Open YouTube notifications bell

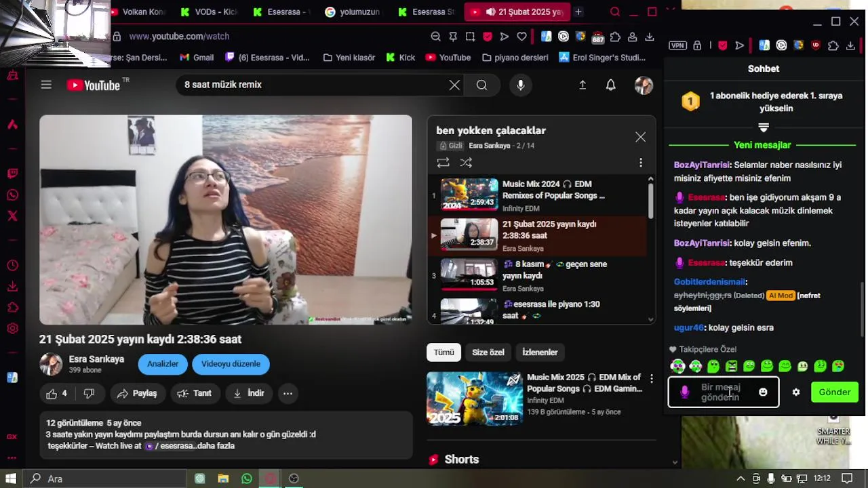(611, 85)
